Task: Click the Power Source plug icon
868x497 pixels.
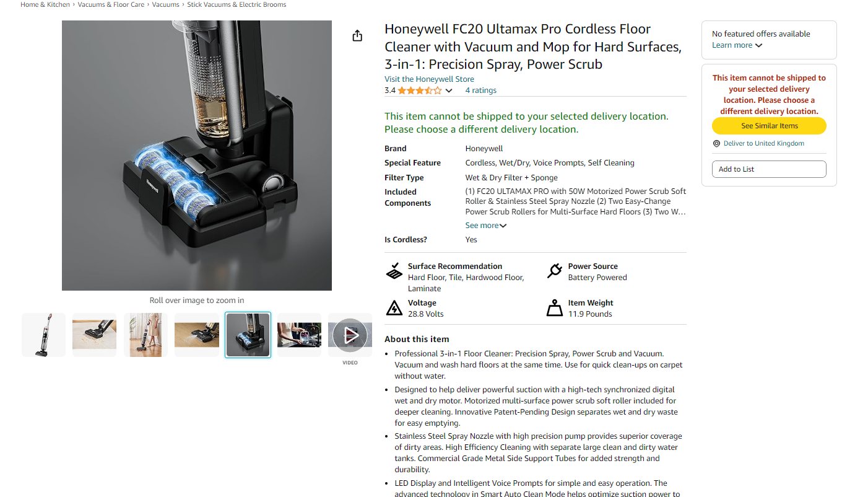Action: coord(555,271)
